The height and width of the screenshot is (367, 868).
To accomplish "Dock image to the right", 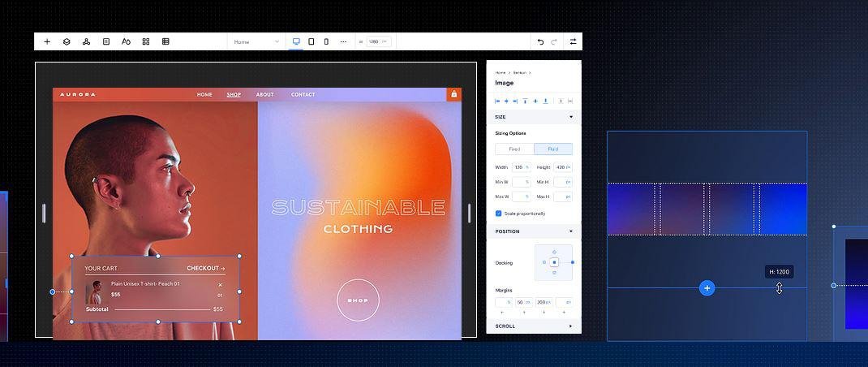I will click(573, 262).
